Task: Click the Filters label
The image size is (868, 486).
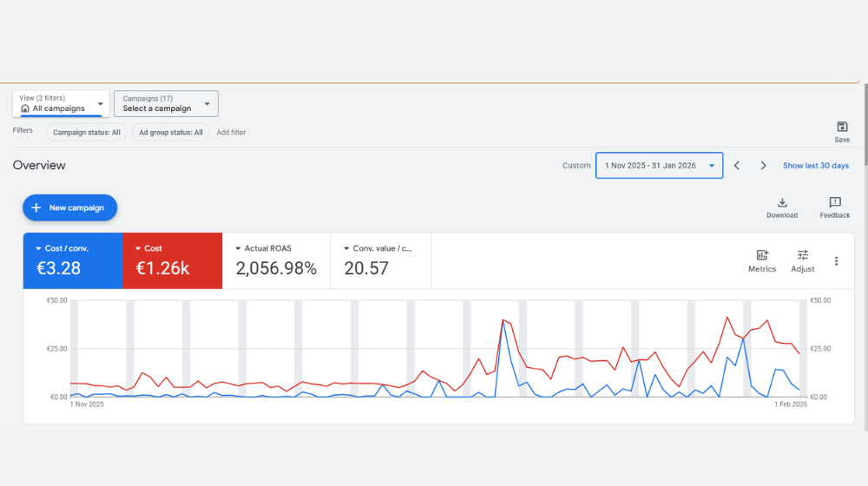Action: pyautogui.click(x=23, y=131)
